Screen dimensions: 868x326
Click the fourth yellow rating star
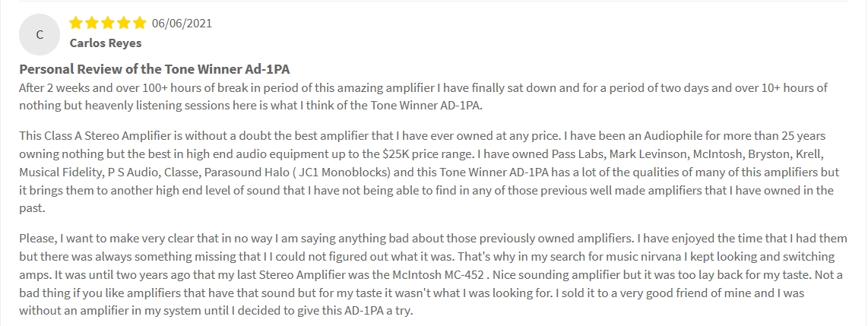[x=124, y=23]
